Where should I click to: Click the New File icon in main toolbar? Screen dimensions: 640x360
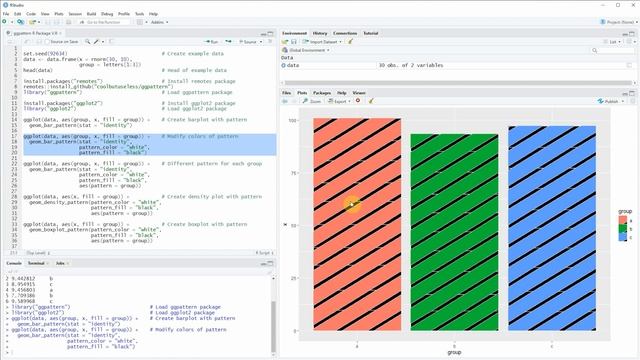[x=4, y=22]
